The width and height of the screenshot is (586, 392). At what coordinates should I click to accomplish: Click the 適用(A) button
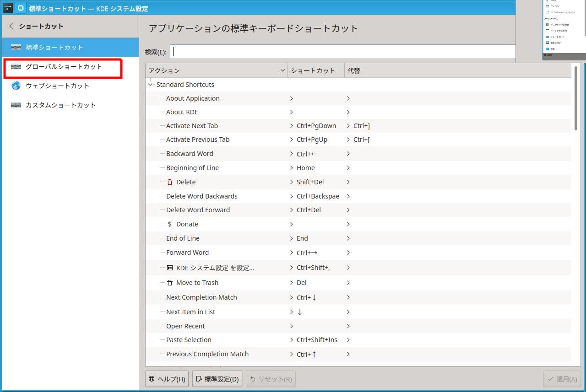(563, 379)
